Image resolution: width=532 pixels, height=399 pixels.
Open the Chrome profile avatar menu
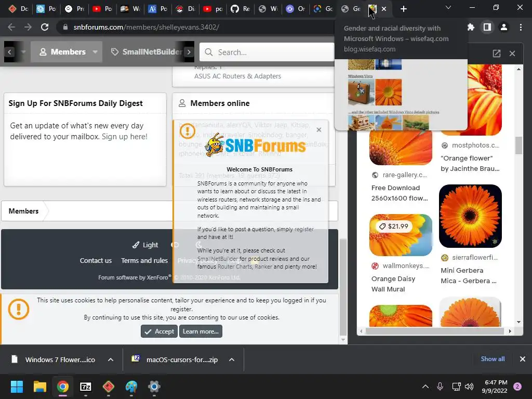coord(504,27)
